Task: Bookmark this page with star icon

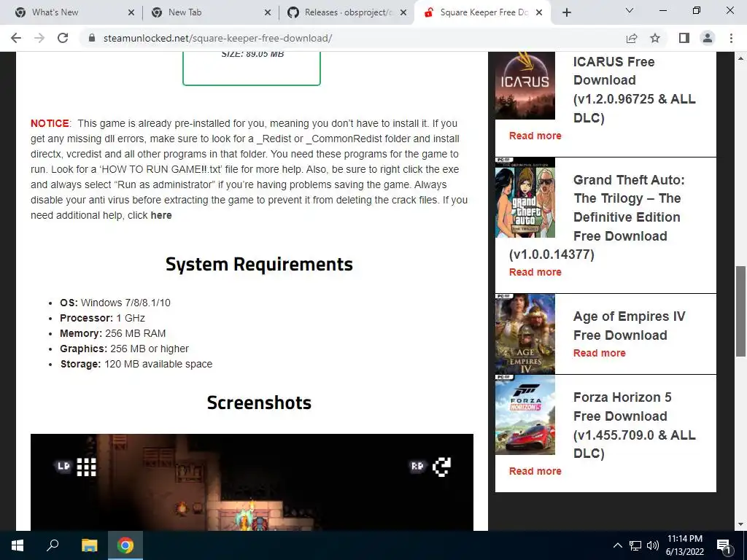Action: [x=655, y=38]
